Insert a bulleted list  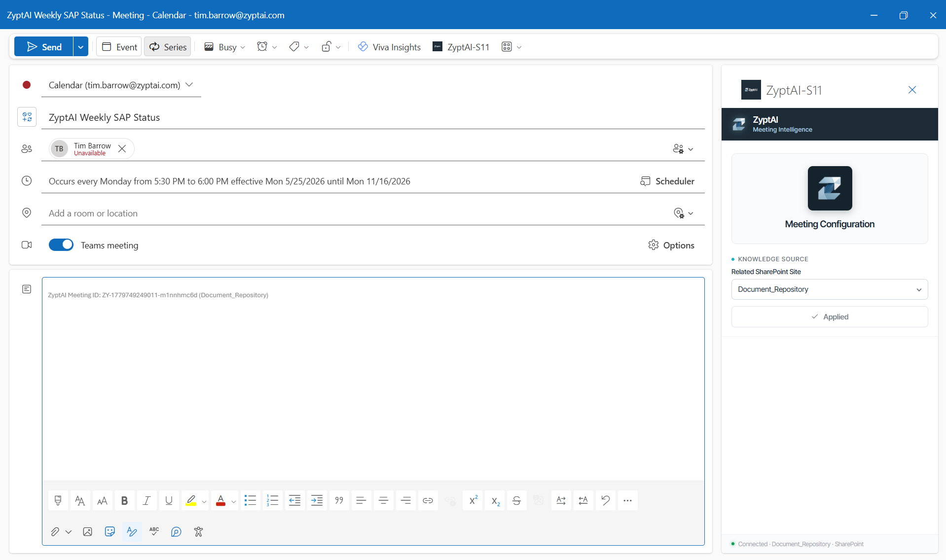coord(251,501)
